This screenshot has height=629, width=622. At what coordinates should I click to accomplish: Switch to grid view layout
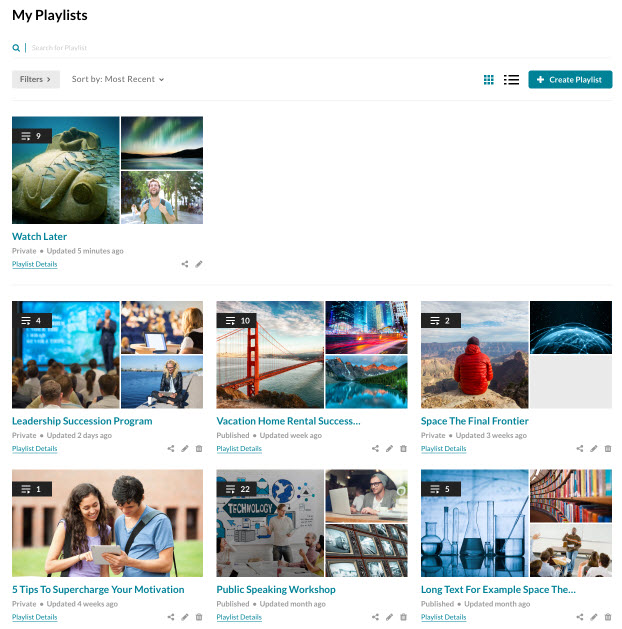(488, 79)
